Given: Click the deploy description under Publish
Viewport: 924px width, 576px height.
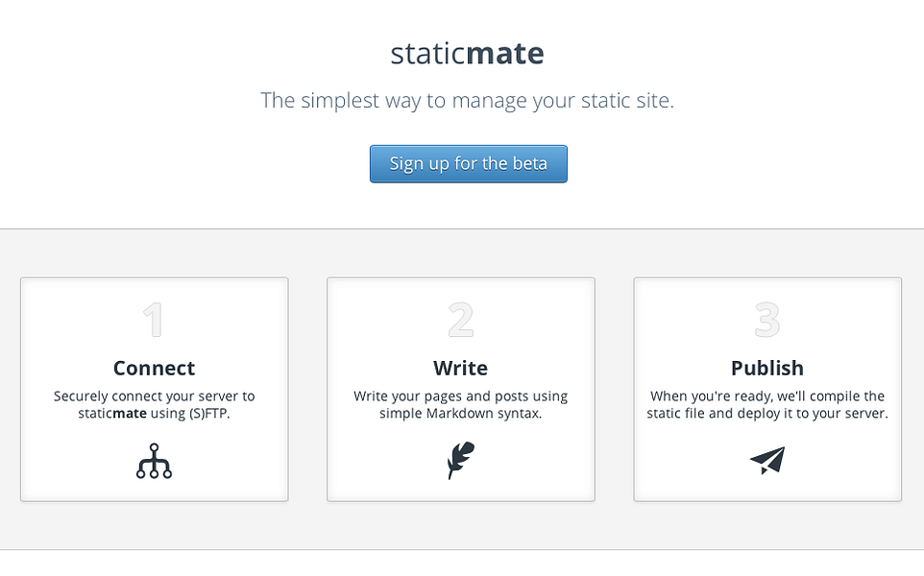Looking at the screenshot, I should (x=766, y=403).
